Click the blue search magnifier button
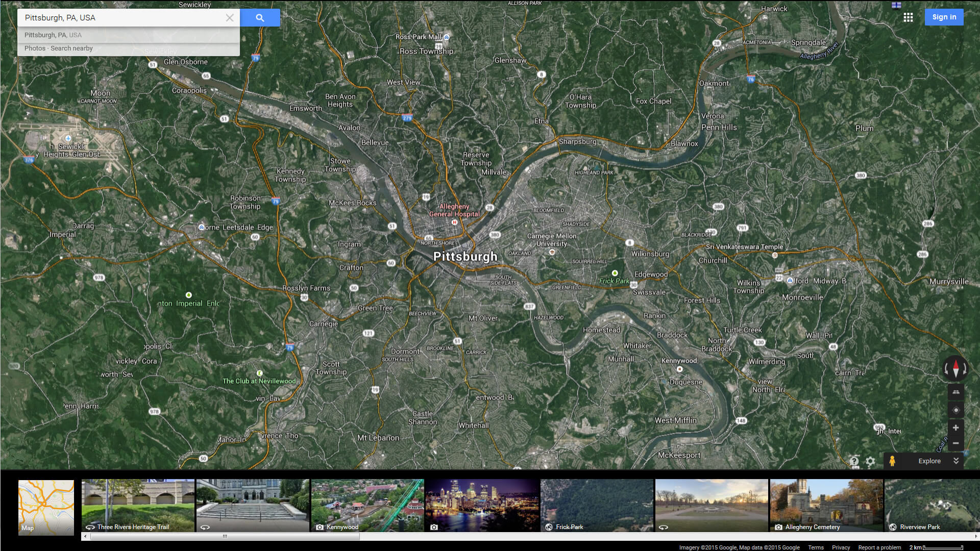Screen dimensions: 980x551 tap(260, 18)
